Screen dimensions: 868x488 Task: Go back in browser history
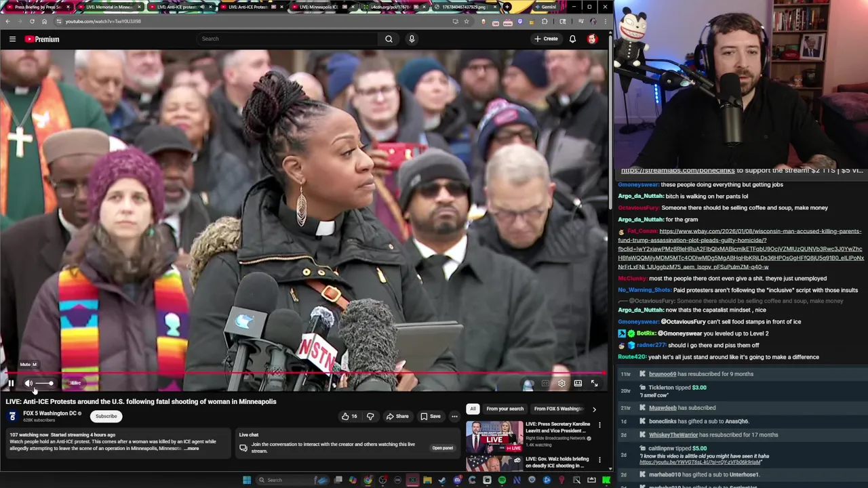[7, 21]
